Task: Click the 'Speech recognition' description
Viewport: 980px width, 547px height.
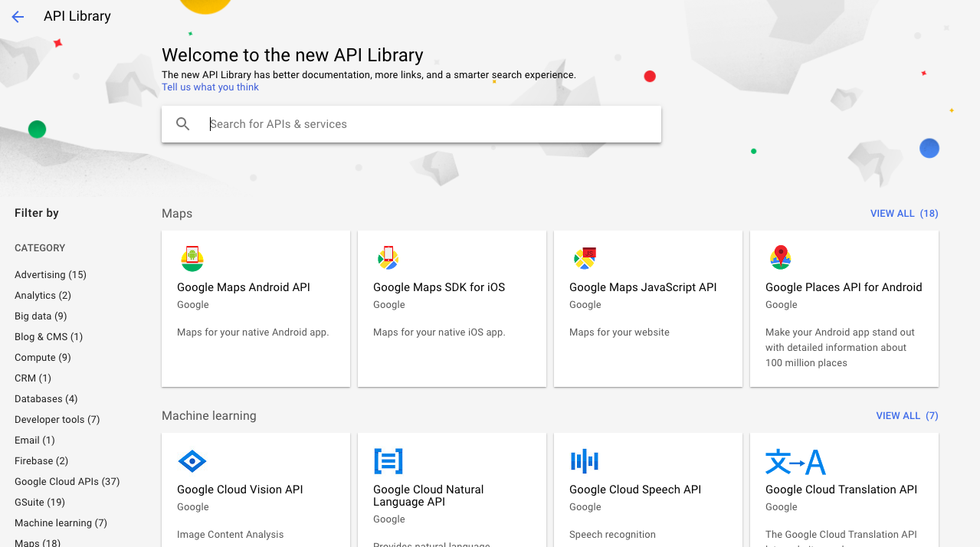Action: tap(612, 535)
